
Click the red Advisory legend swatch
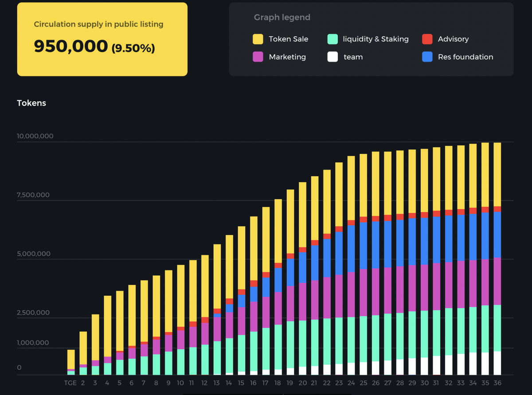point(427,39)
